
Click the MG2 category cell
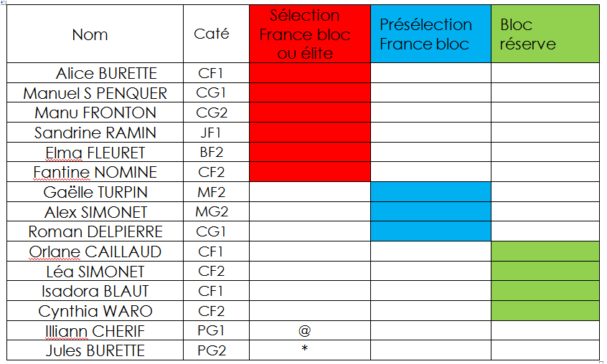212,212
